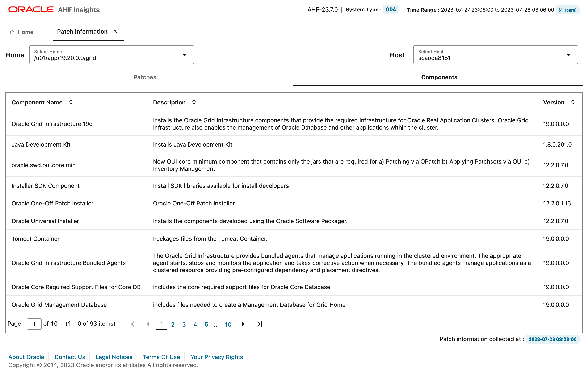588x373 pixels.
Task: Go to page 3
Action: [184, 324]
